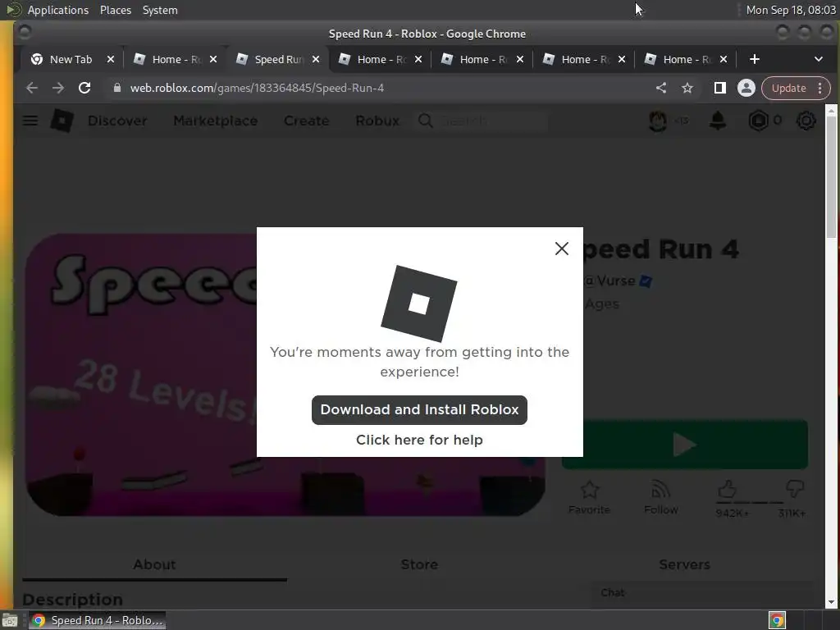
Task: Switch to the first Home - Roblox tab
Action: (x=167, y=59)
